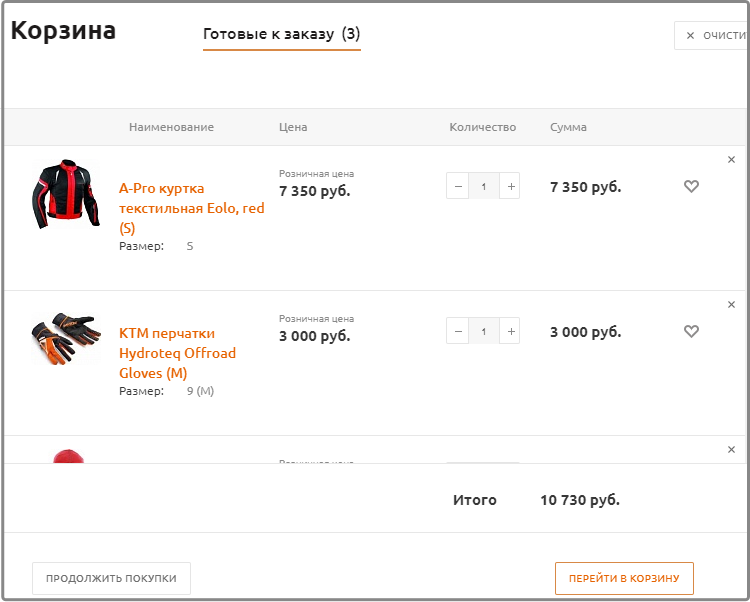The image size is (750, 602).
Task: Click "Перейти в корзину" button
Action: 624,578
